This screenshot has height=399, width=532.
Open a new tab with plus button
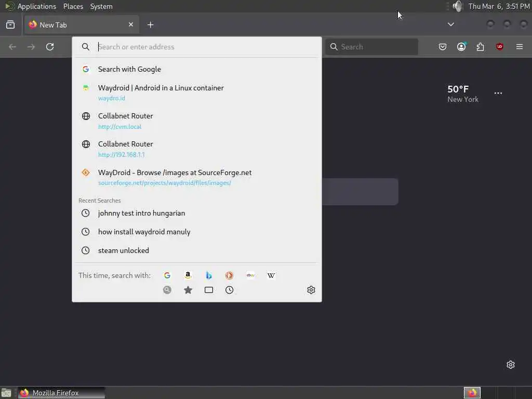point(150,25)
